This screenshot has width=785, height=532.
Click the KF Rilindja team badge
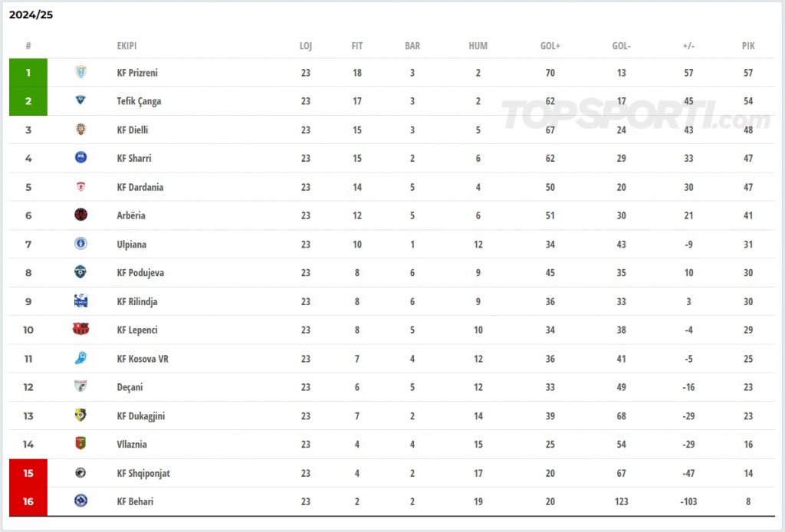(x=80, y=301)
